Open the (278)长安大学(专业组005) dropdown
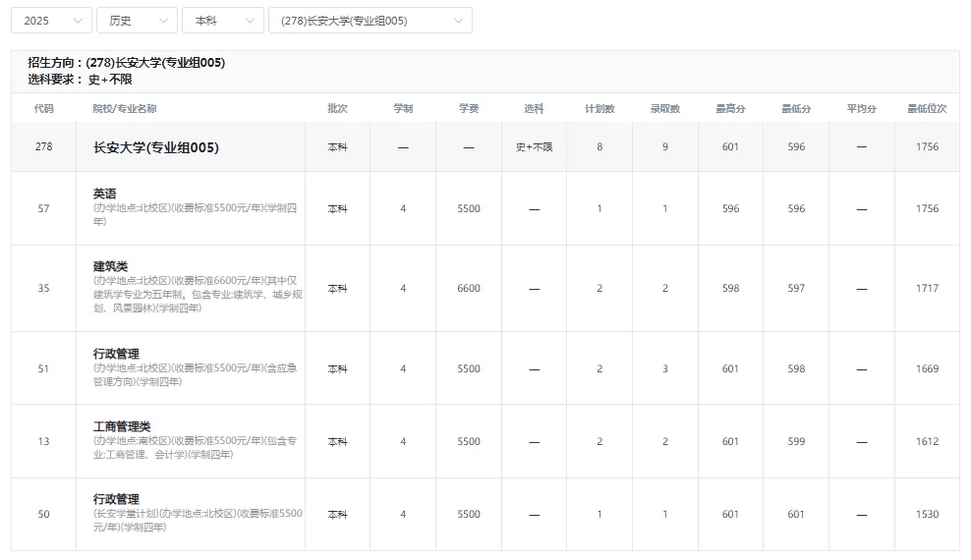This screenshot has width=971, height=560. tap(371, 21)
